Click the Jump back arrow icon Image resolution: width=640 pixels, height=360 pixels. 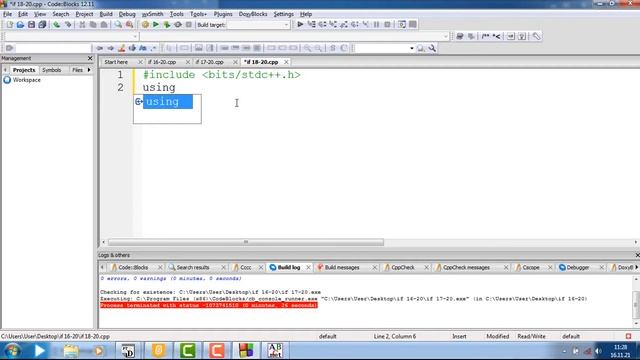(99, 48)
